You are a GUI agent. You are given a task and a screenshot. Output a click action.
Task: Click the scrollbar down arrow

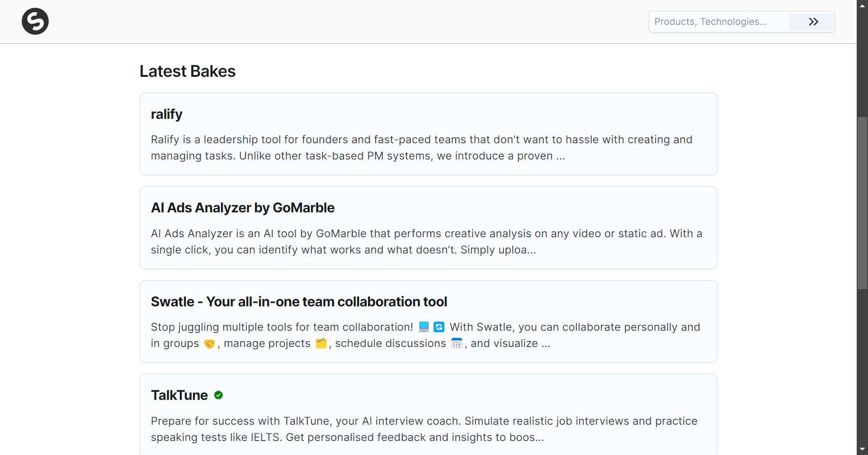[862, 449]
